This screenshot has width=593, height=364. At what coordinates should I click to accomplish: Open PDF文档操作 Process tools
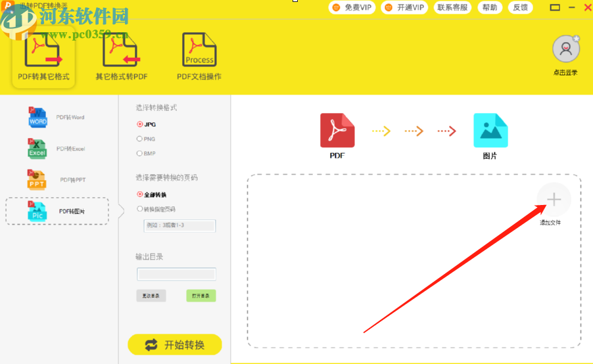pos(199,57)
